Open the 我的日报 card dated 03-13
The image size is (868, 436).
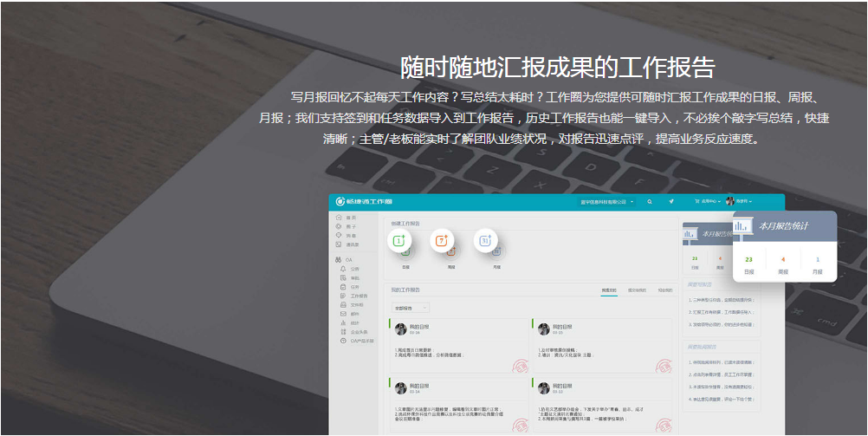click(602, 405)
